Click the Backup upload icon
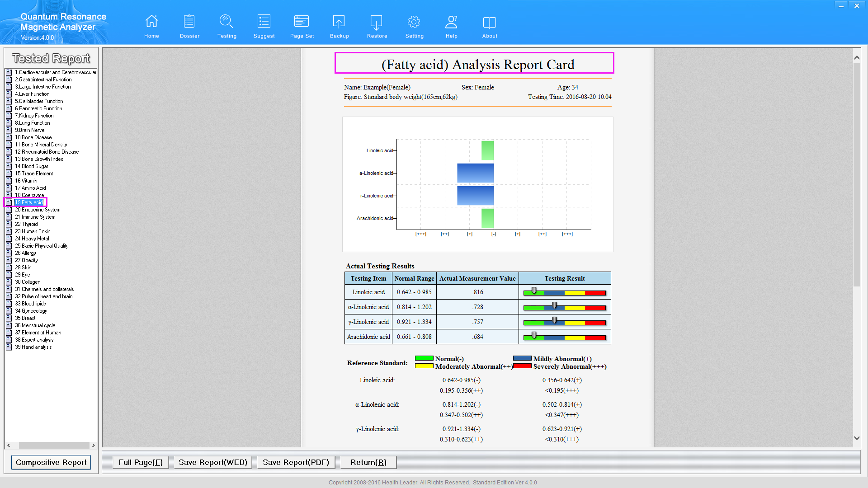 point(339,22)
